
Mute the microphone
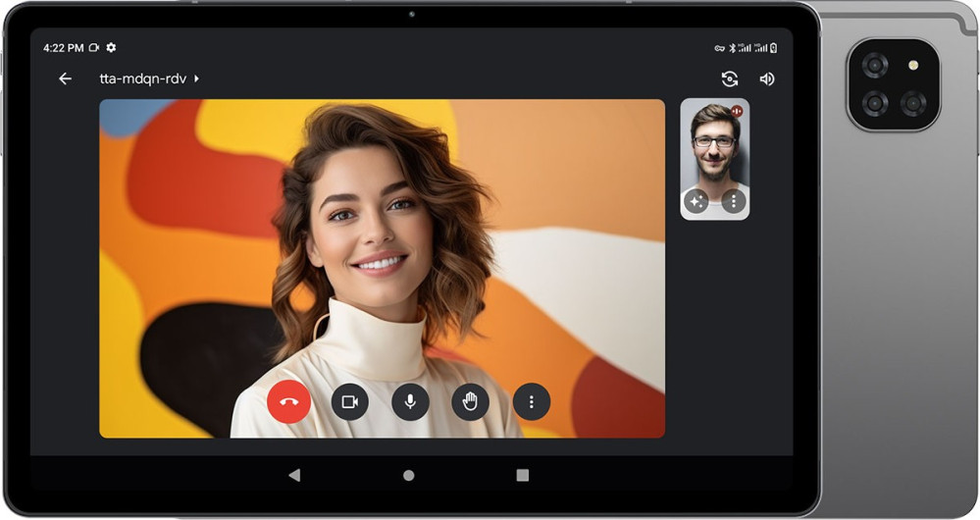click(x=410, y=401)
